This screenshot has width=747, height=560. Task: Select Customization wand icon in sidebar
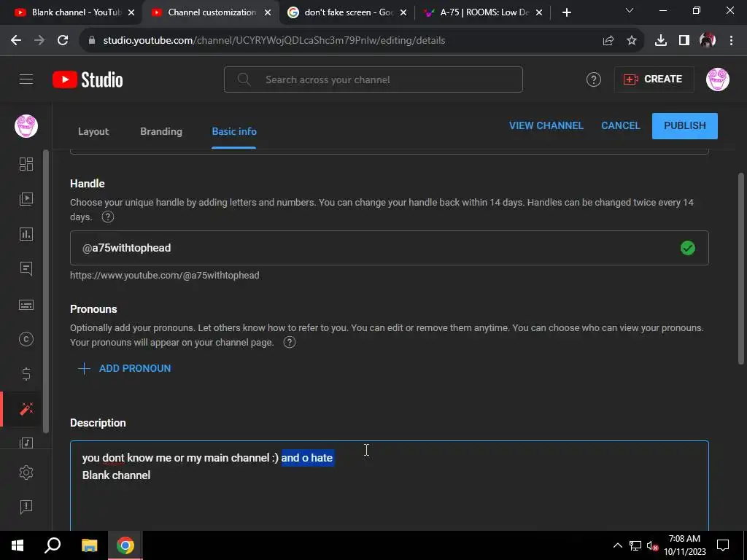(x=26, y=409)
